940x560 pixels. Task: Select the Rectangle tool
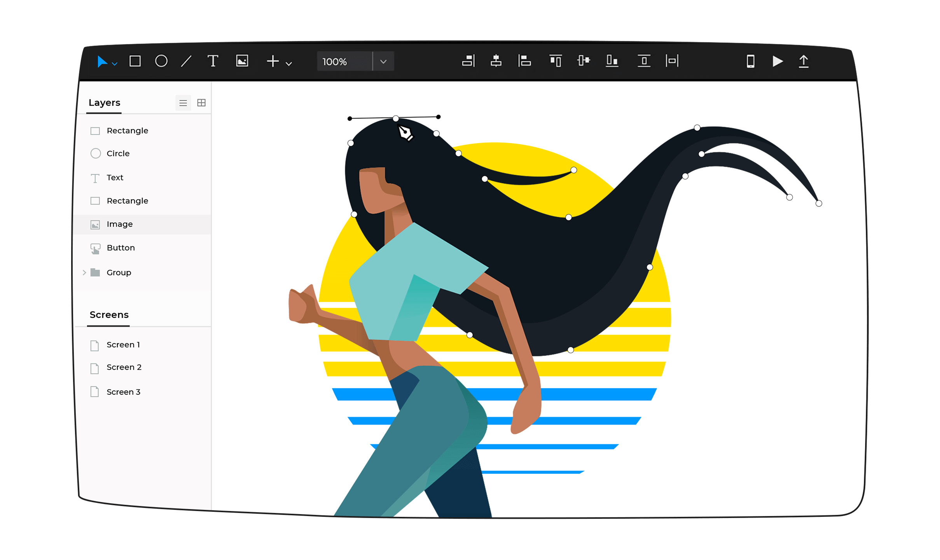pos(135,61)
